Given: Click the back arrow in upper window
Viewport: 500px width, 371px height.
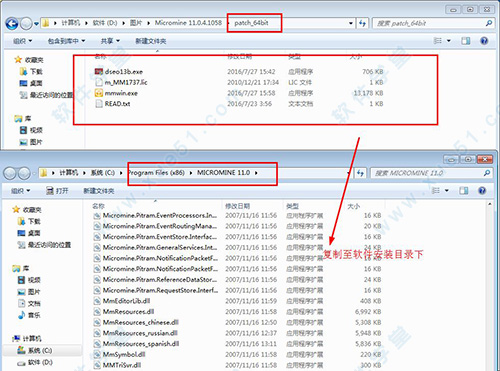Looking at the screenshot, I should (12, 23).
